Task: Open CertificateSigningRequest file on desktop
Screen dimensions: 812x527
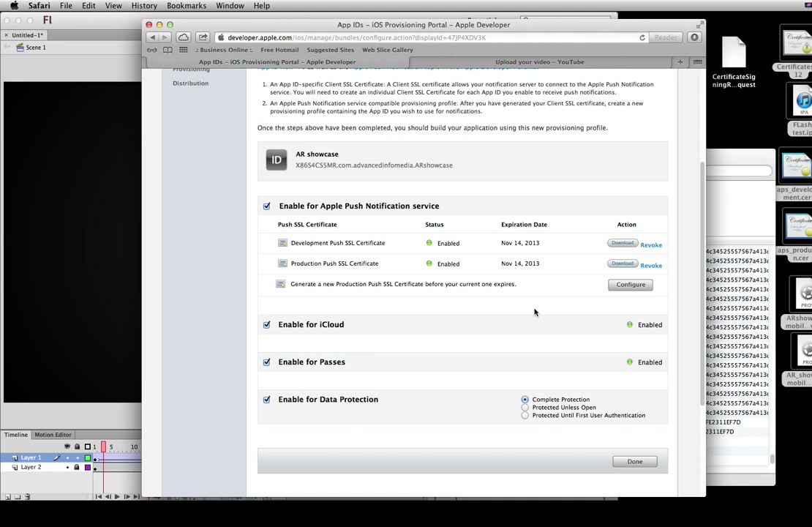Action: [x=734, y=63]
